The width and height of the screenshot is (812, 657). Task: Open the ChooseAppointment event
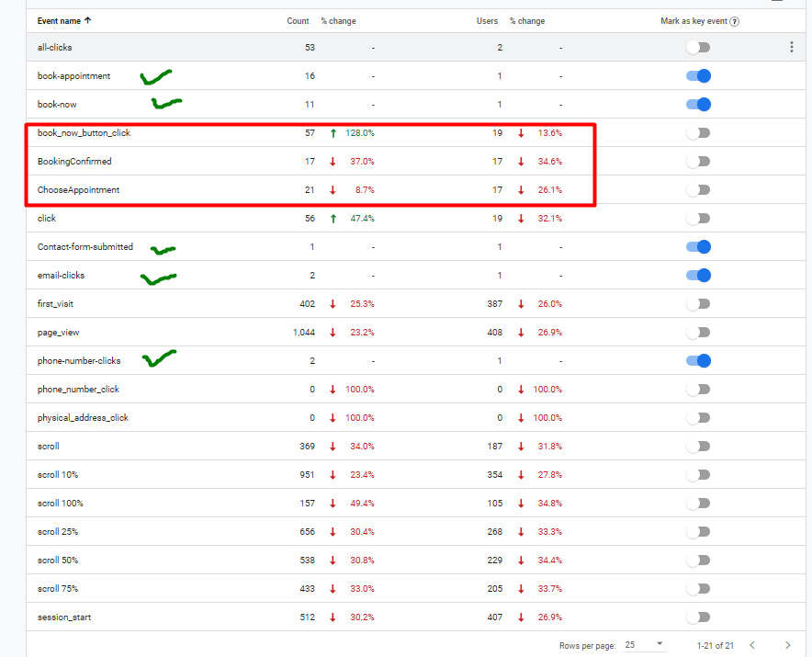78,189
